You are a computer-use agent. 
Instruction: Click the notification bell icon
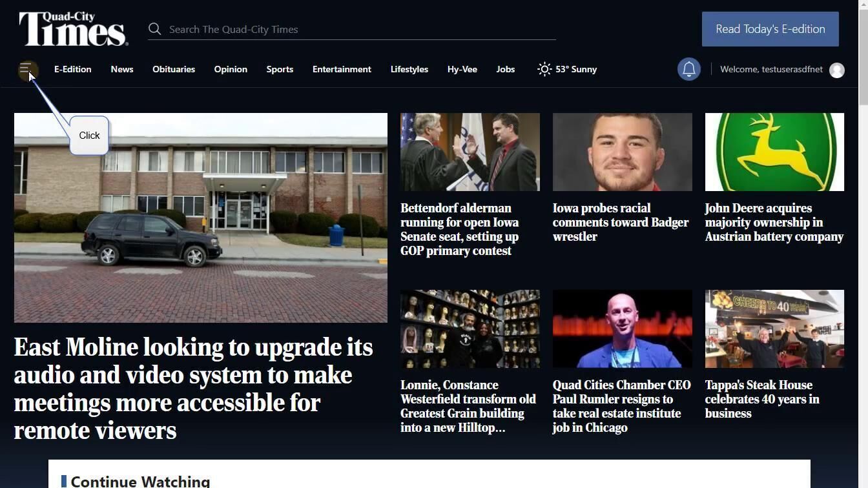pos(689,69)
